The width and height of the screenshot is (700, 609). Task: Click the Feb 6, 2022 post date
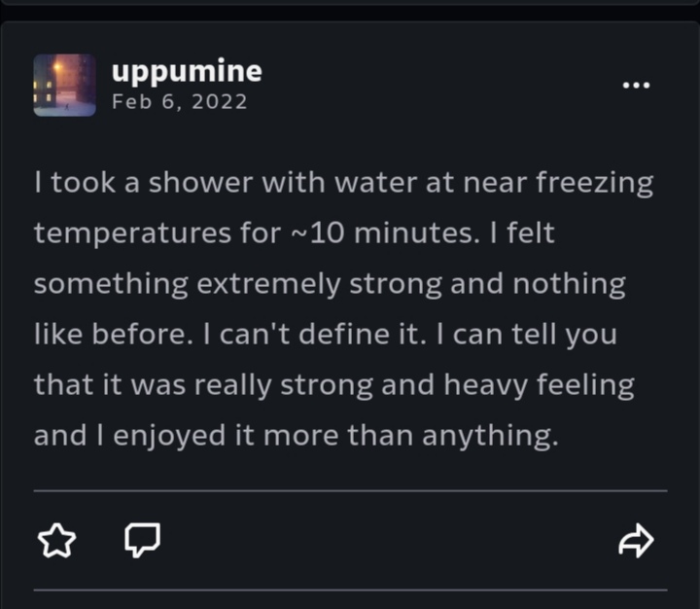pos(180,101)
